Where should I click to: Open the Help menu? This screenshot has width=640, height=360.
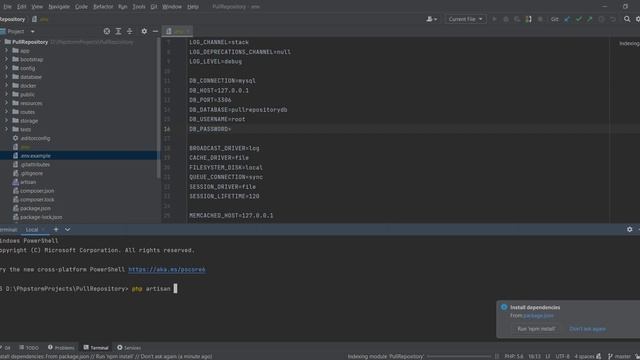tap(193, 7)
